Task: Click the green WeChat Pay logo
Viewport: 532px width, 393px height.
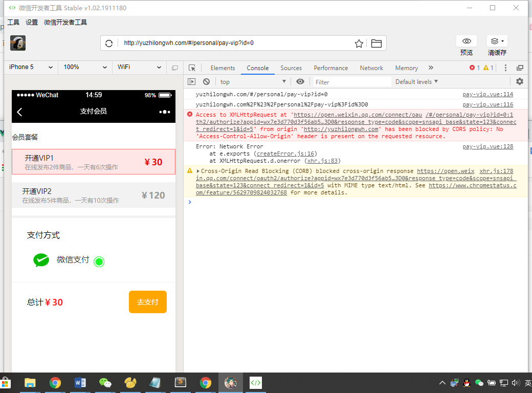Action: (41, 260)
